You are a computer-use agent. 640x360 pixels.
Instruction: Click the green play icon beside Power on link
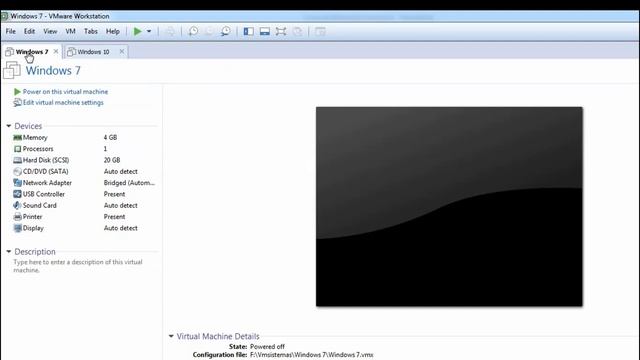tap(17, 92)
